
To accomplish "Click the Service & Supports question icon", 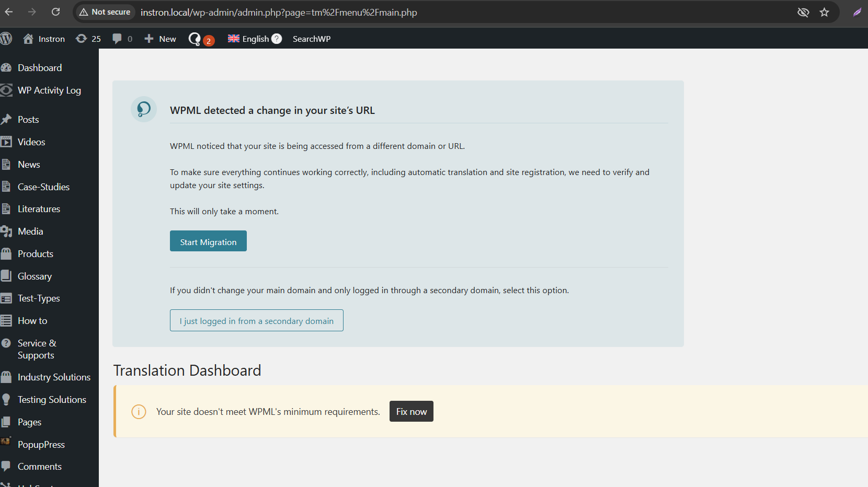I will click(6, 343).
